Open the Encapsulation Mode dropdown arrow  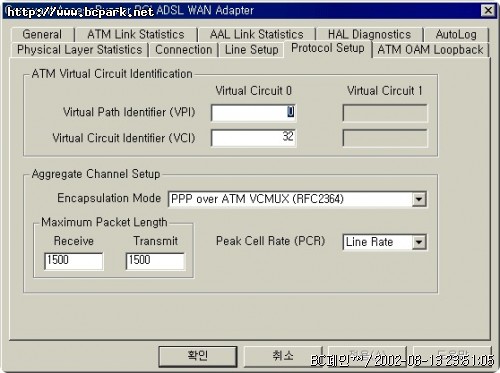(418, 199)
